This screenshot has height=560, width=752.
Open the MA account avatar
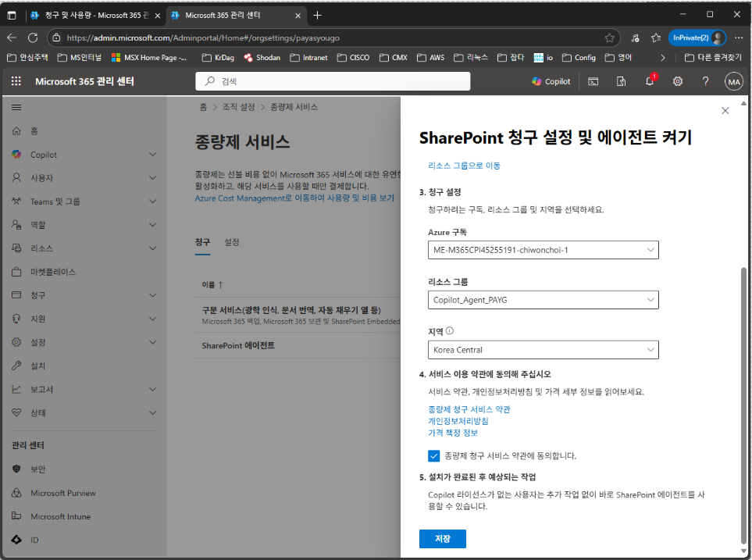pyautogui.click(x=734, y=81)
